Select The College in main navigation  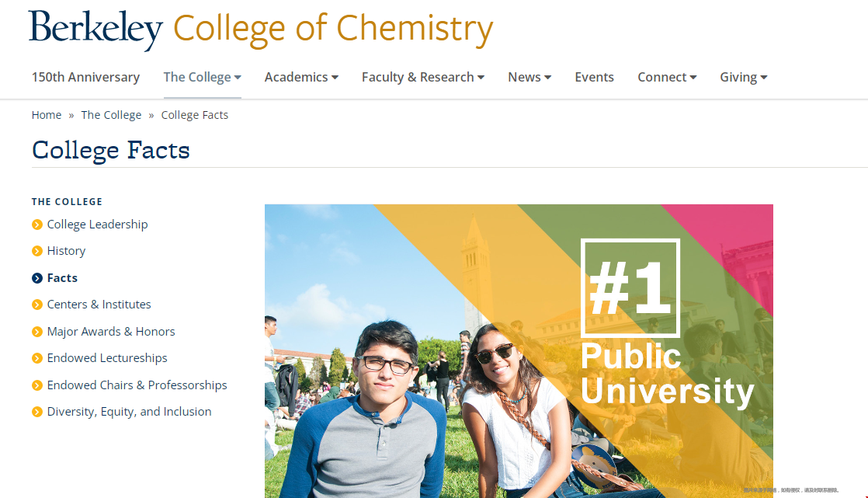[x=197, y=77]
